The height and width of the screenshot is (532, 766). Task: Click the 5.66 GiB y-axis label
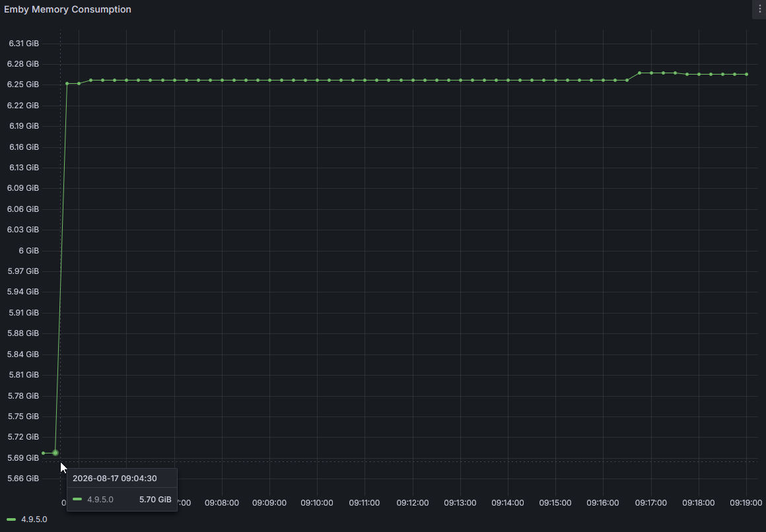(23, 479)
